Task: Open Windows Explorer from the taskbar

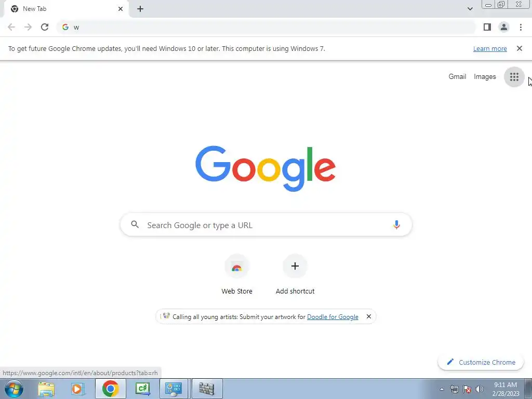Action: (46, 389)
